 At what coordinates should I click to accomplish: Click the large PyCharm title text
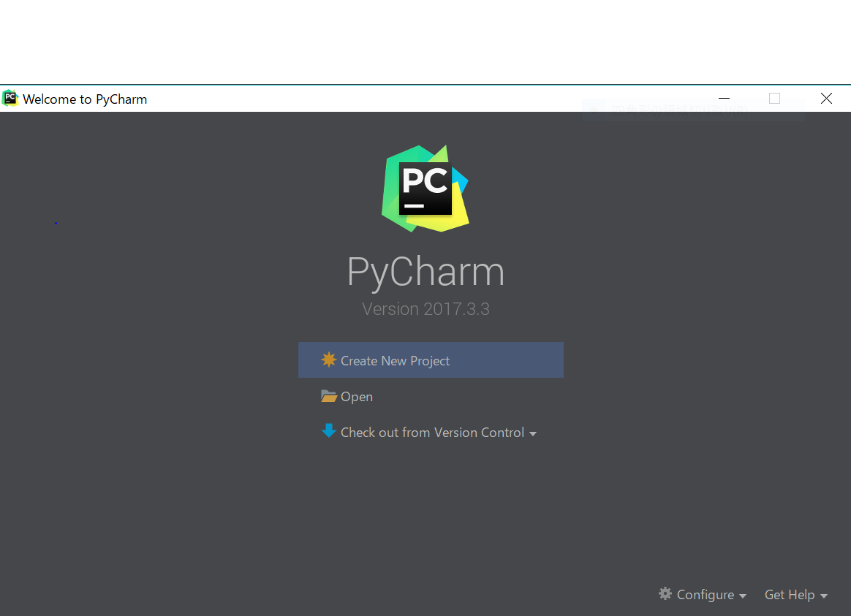425,273
